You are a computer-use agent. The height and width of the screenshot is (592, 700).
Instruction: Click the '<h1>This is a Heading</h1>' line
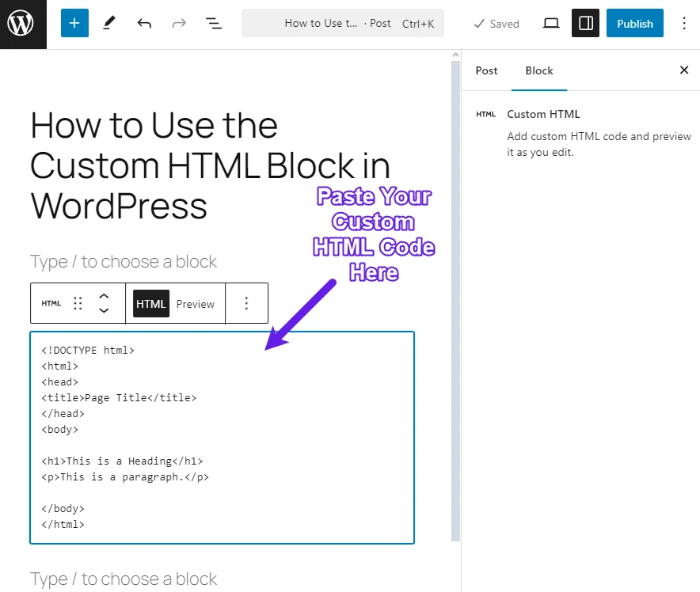pyautogui.click(x=122, y=461)
